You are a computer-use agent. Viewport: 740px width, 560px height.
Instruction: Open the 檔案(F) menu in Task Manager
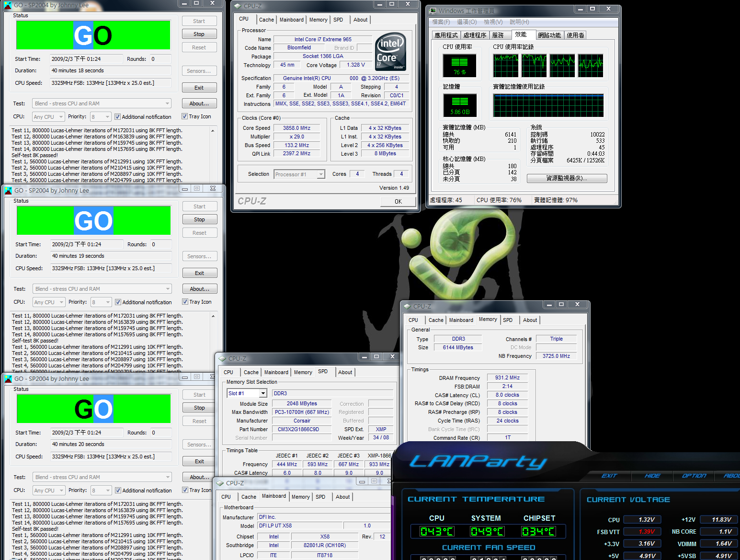441,22
